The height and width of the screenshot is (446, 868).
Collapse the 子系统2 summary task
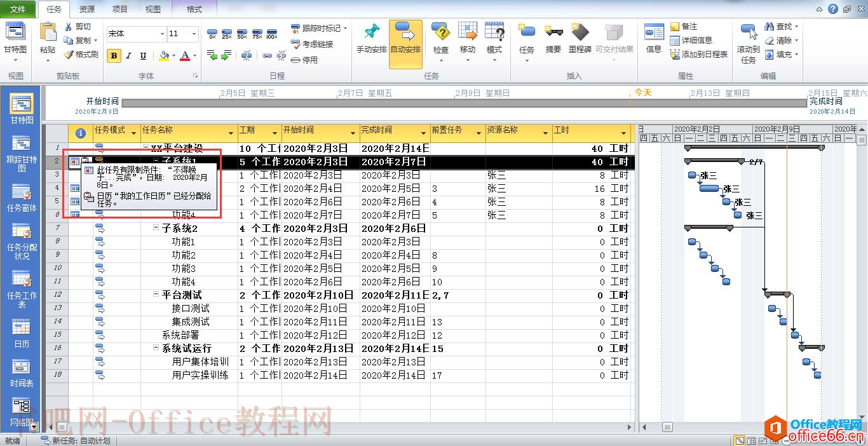coord(156,228)
